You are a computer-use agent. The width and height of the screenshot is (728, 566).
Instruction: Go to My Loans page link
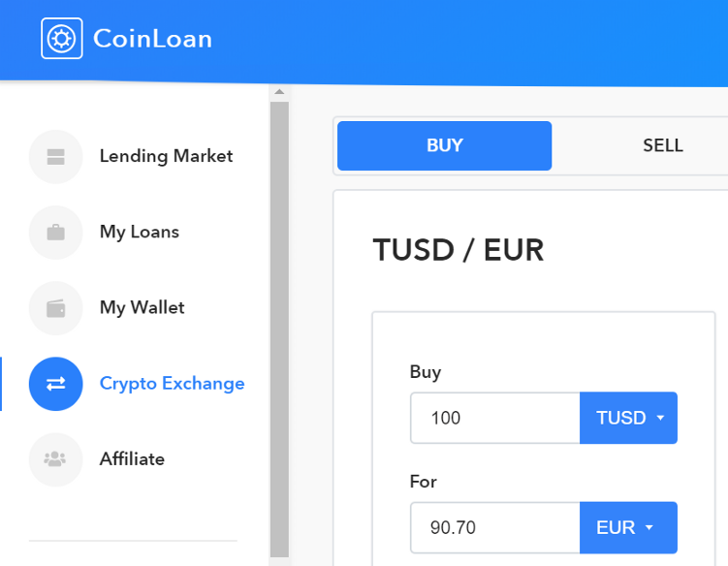tap(140, 233)
